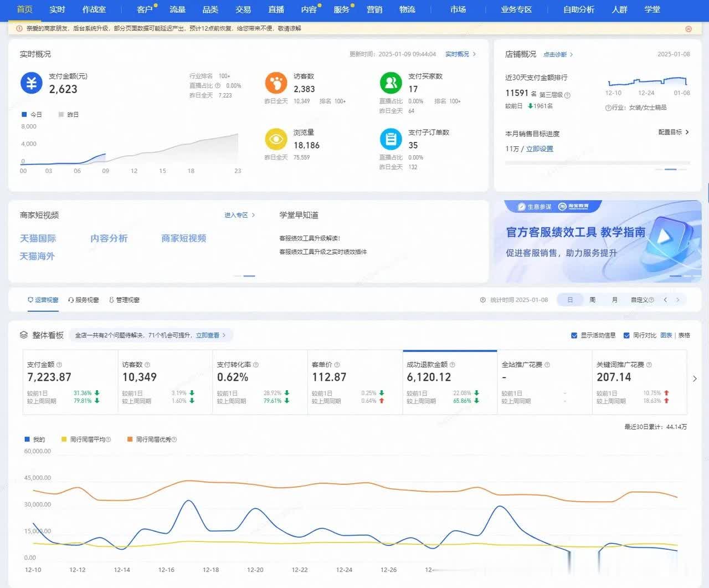Toggle the blue 我的 legend series
Screen dimensions: 709x588
pyautogui.click(x=34, y=439)
